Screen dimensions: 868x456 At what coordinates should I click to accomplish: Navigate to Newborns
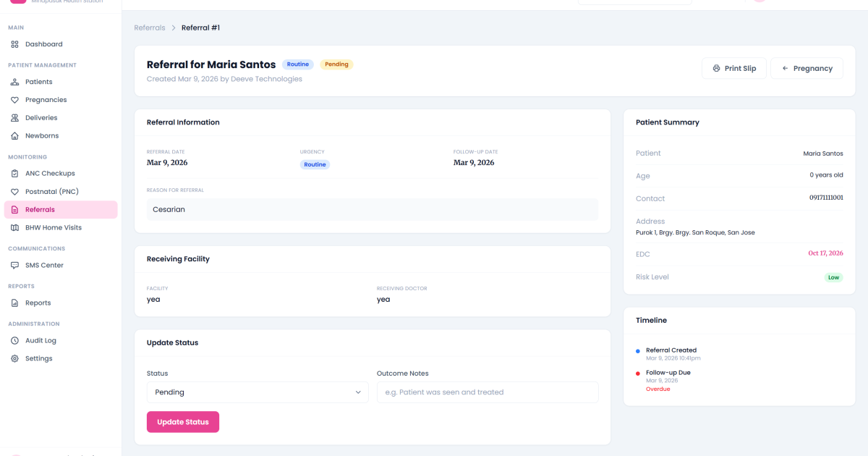(x=61, y=136)
